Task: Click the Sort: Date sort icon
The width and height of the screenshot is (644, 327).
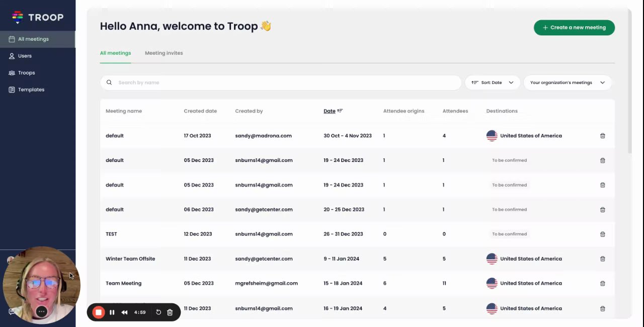Action: coord(474,83)
